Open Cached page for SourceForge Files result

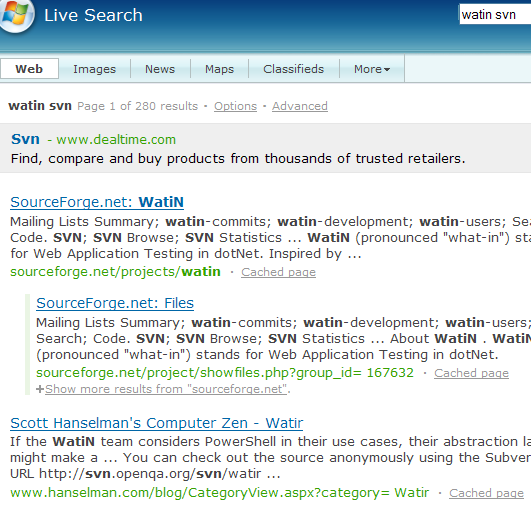point(471,373)
